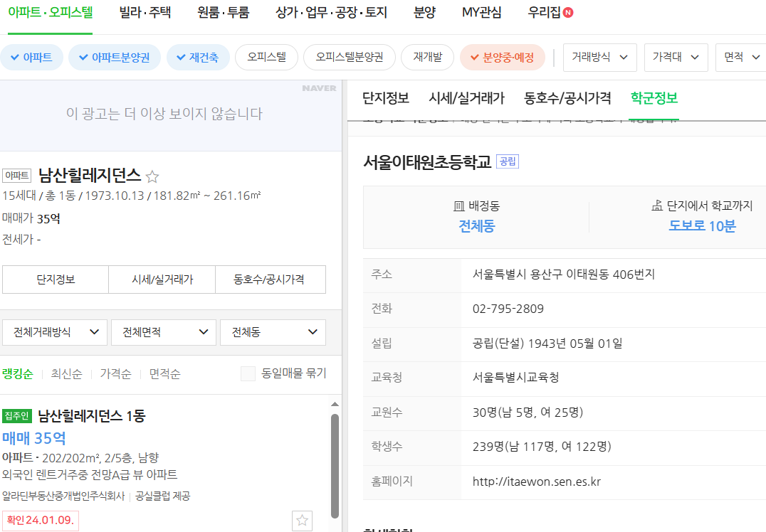
Task: Click 공립(단설) 1943년 05월 01일 value
Action: [547, 344]
